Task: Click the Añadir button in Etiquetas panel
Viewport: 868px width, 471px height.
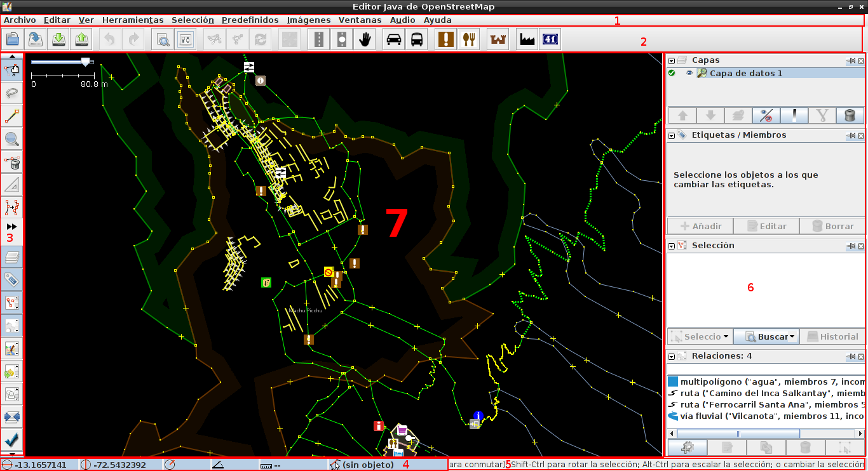Action: click(700, 226)
